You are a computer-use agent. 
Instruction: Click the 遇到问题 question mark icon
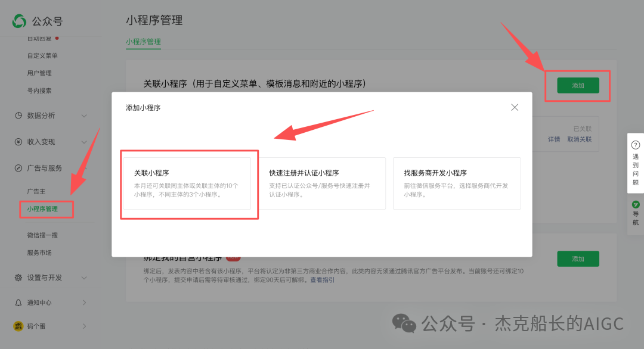coord(636,145)
